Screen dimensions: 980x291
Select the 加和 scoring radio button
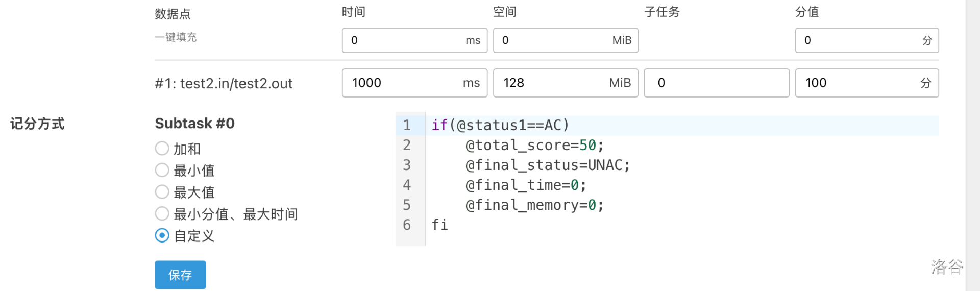click(162, 149)
